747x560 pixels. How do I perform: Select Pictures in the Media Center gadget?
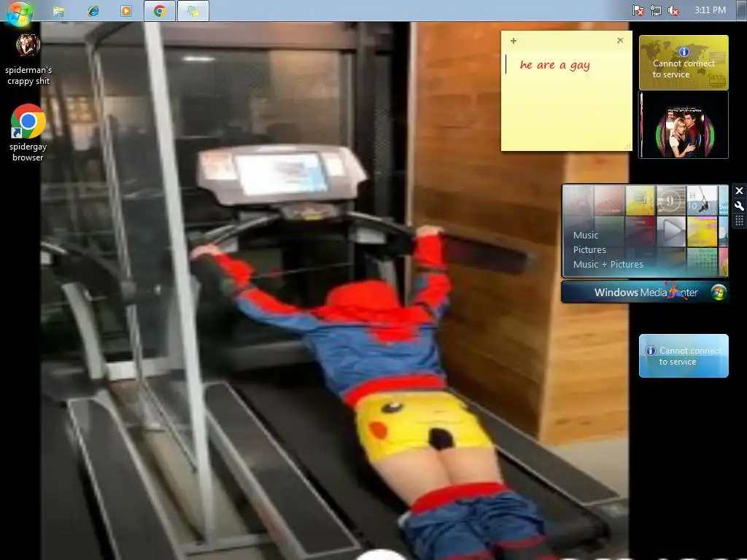click(x=589, y=250)
